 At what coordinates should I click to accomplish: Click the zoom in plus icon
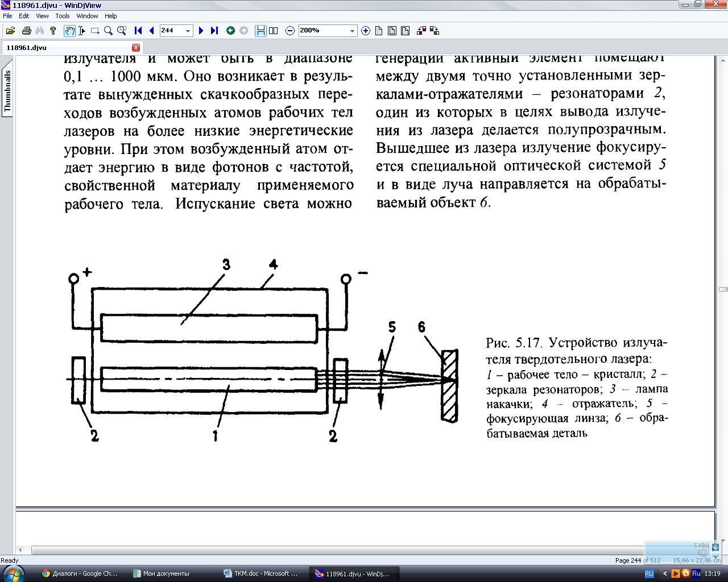coord(366,31)
